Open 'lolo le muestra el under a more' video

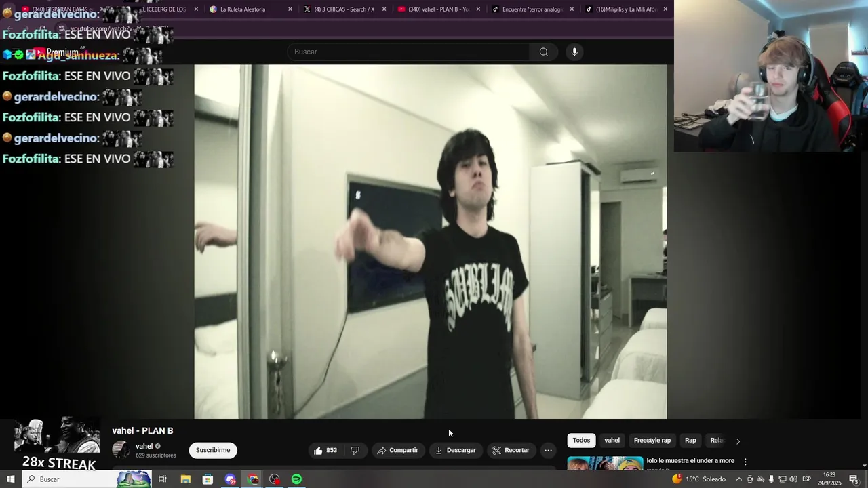[x=690, y=461]
